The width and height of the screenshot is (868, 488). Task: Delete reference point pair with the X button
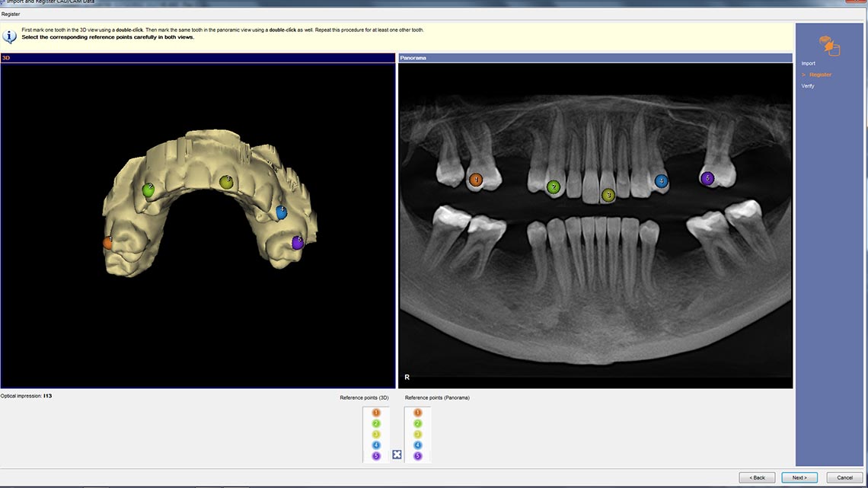click(x=397, y=455)
